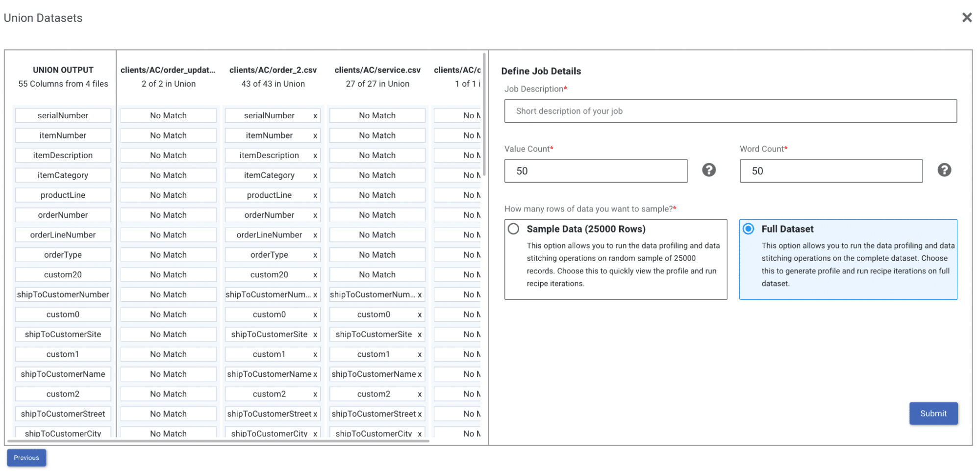The width and height of the screenshot is (980, 474).
Task: Remove shipToCustomerSite mapping in service.csv column
Action: coord(419,335)
